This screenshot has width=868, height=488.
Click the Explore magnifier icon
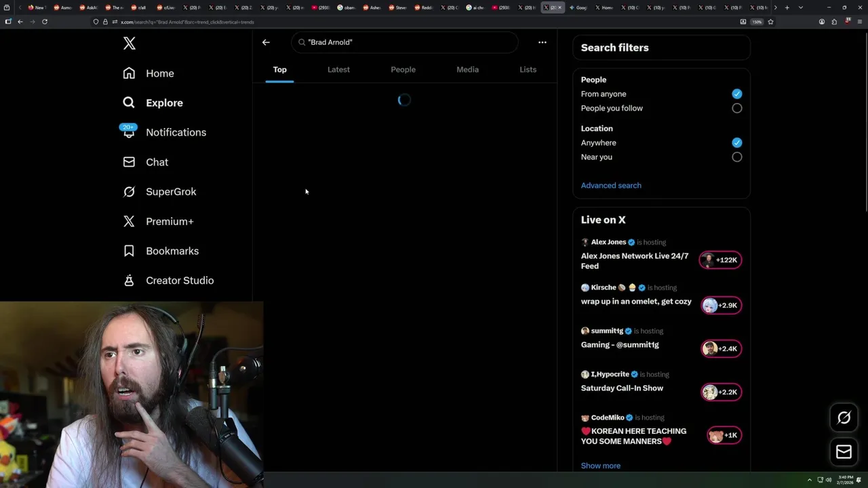pos(129,103)
